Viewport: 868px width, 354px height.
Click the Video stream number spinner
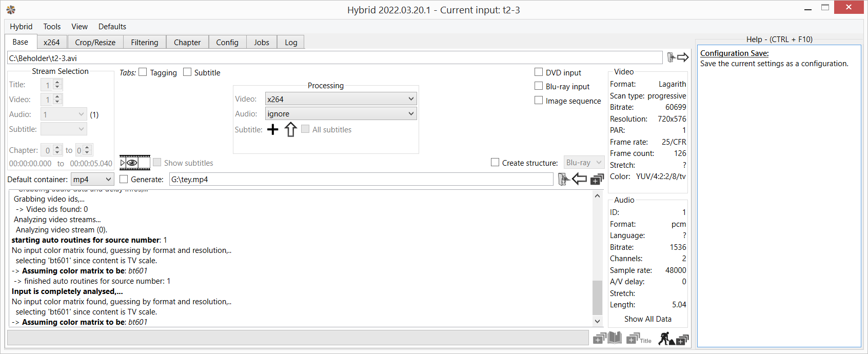(x=51, y=100)
